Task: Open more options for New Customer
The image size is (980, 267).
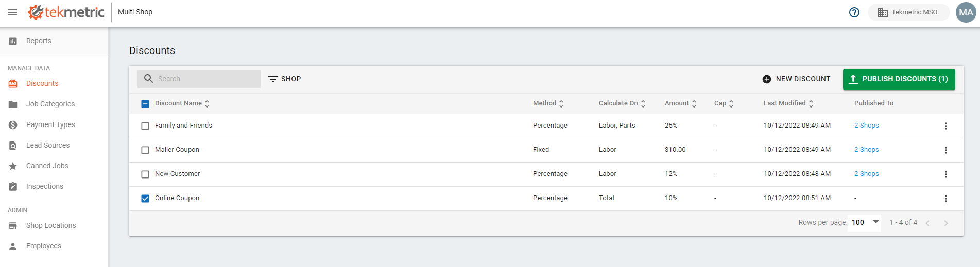Action: pos(945,174)
